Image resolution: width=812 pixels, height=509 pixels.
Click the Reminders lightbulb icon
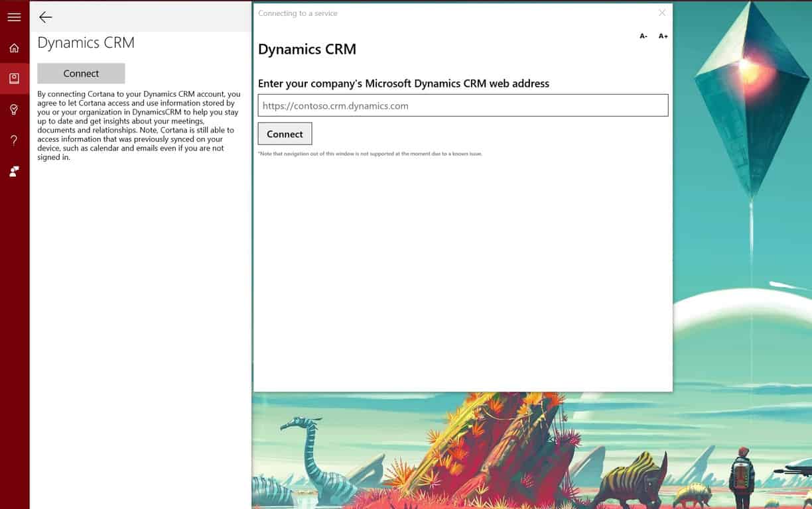[x=14, y=109]
